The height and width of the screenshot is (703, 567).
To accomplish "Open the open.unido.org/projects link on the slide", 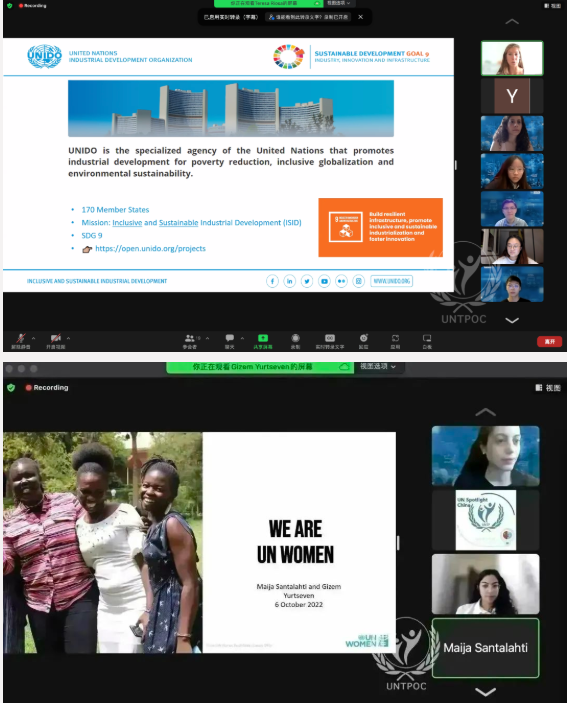I will [150, 248].
